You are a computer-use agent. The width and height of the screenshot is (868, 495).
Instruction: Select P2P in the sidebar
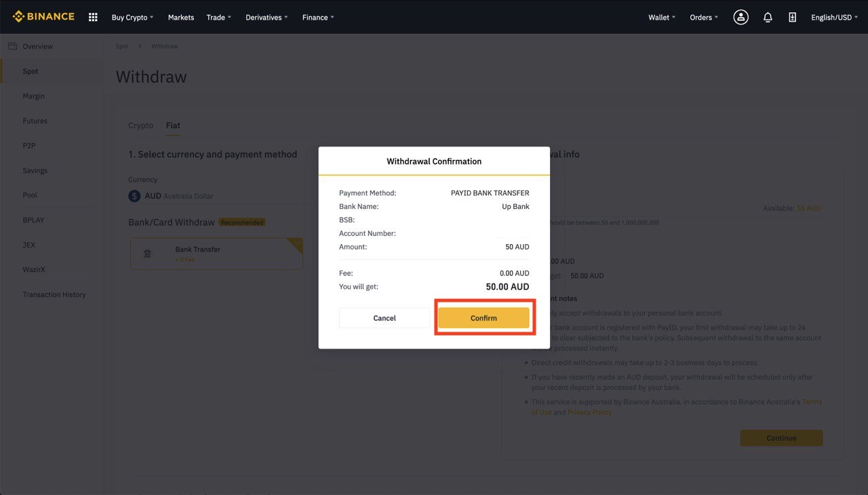29,145
